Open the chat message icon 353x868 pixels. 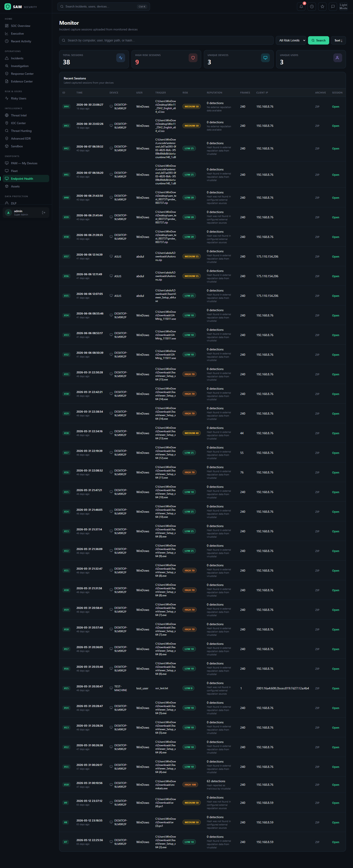pos(333,6)
